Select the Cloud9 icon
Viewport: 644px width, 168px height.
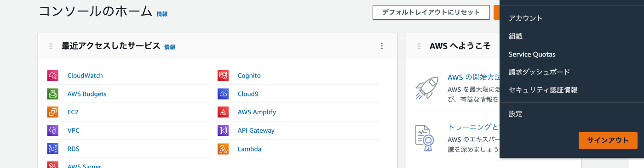pos(223,94)
